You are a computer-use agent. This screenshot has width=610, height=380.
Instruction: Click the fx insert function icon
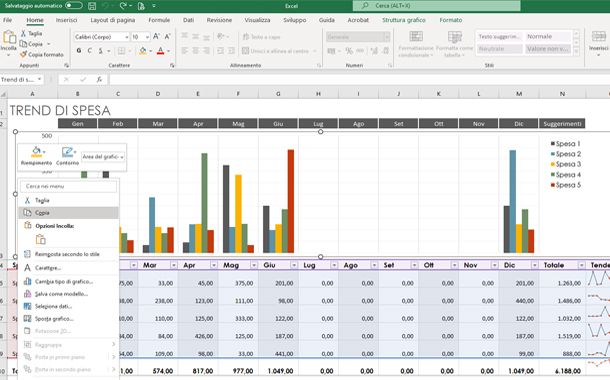click(99, 79)
